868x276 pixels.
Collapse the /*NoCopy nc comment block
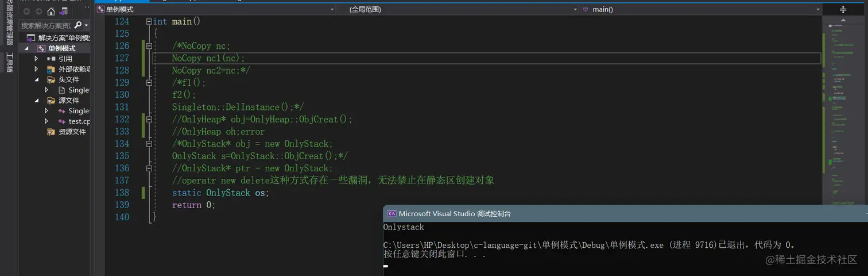point(149,46)
